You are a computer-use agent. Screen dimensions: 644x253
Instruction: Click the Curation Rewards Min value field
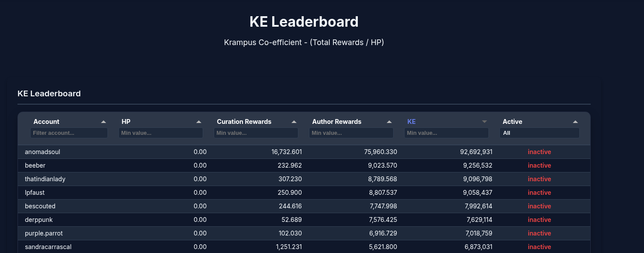click(256, 133)
